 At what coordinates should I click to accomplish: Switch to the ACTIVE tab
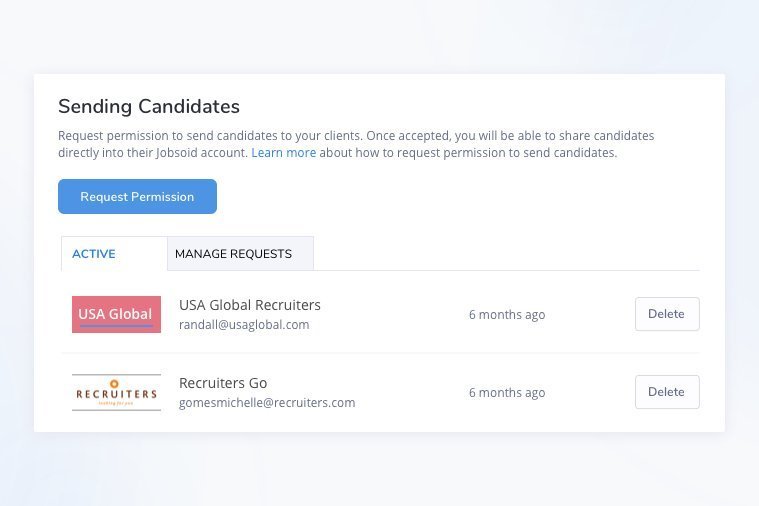tap(94, 254)
